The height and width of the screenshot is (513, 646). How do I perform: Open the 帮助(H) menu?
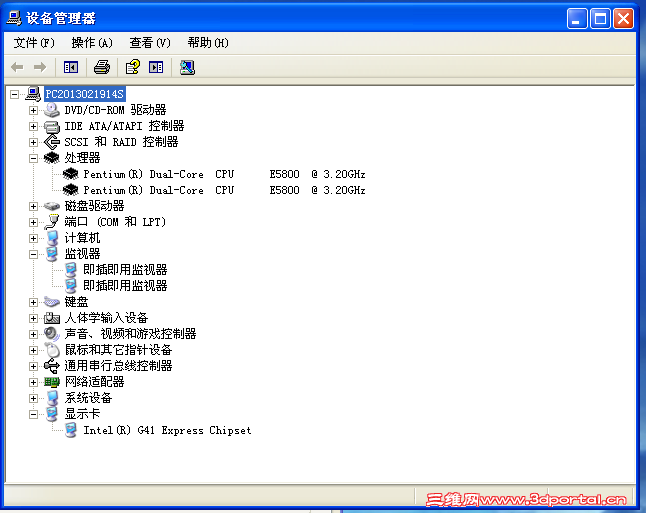(208, 42)
